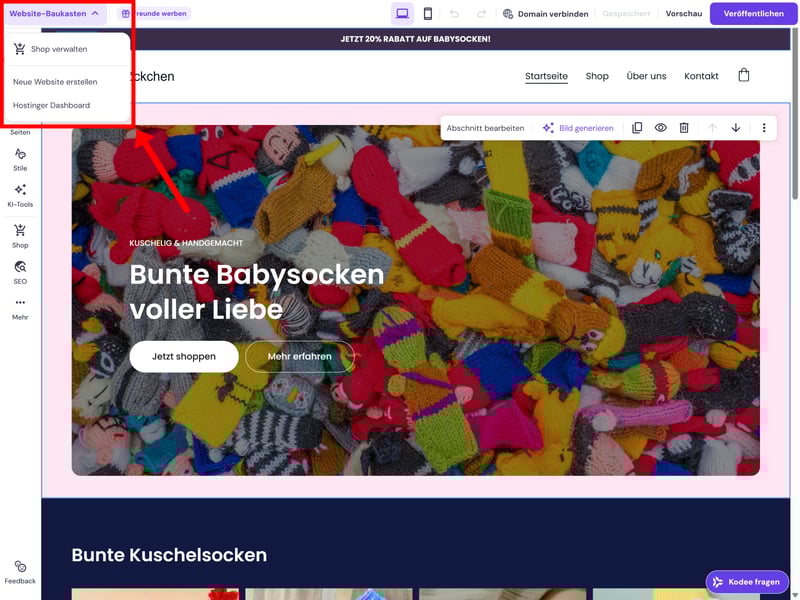The image size is (800, 600).
Task: Click the shopping bag cart icon
Action: tap(743, 76)
